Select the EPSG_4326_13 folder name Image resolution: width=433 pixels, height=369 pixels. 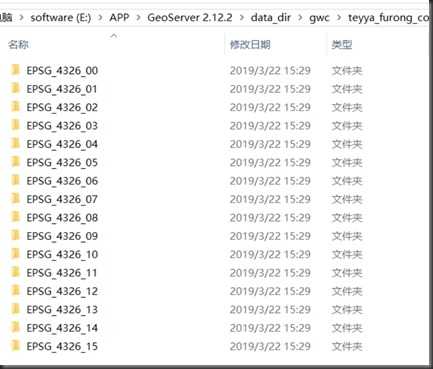click(62, 310)
